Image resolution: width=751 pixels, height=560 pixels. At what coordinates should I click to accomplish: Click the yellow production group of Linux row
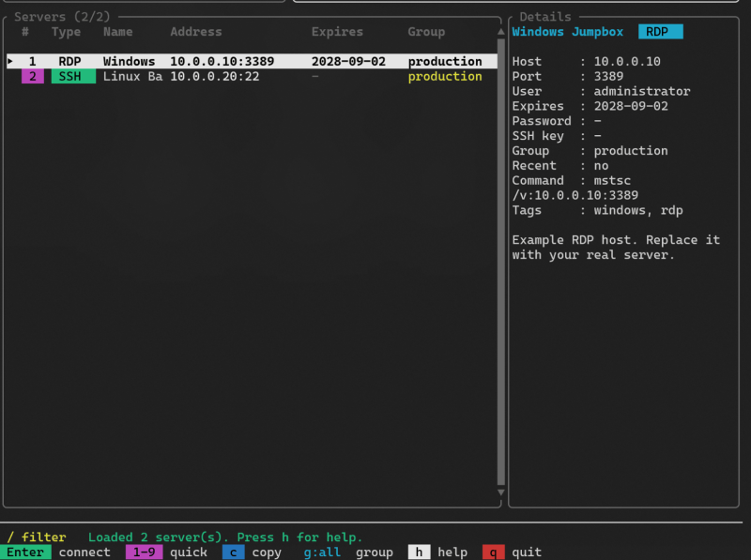tap(445, 77)
